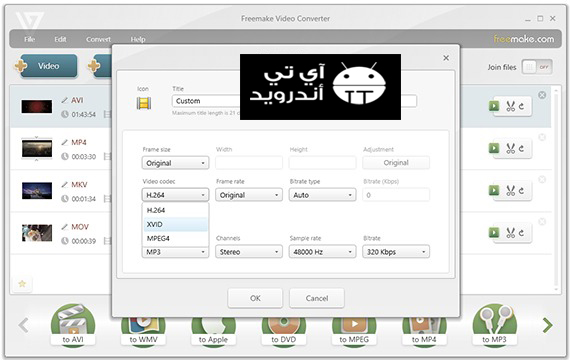Screen dimensions: 570x360
Task: Open the Channels Stereo dropdown
Action: tap(249, 252)
